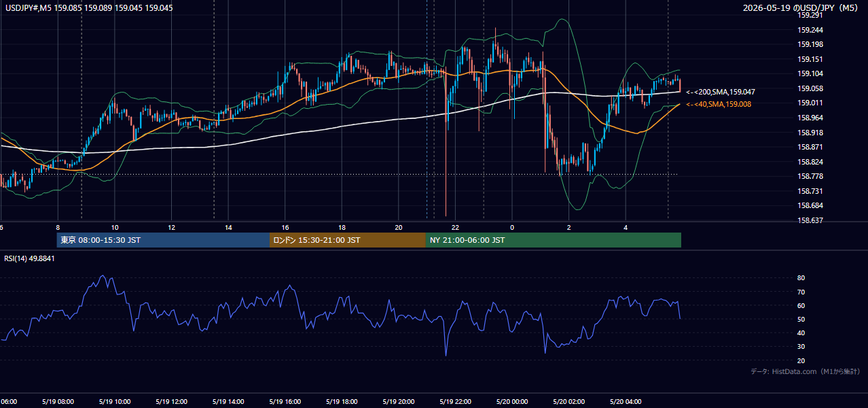The height and width of the screenshot is (408, 868).
Task: Click price axis value 159.198
Action: 810,44
